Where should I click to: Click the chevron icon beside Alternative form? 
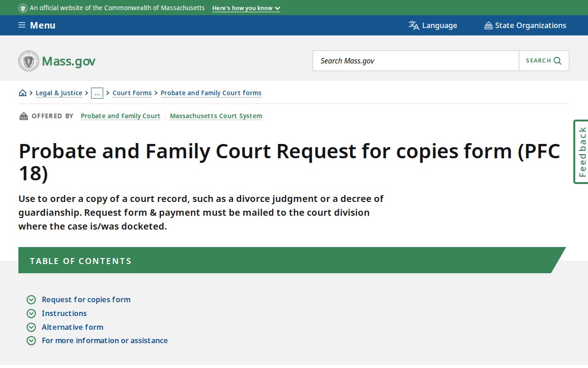31,327
